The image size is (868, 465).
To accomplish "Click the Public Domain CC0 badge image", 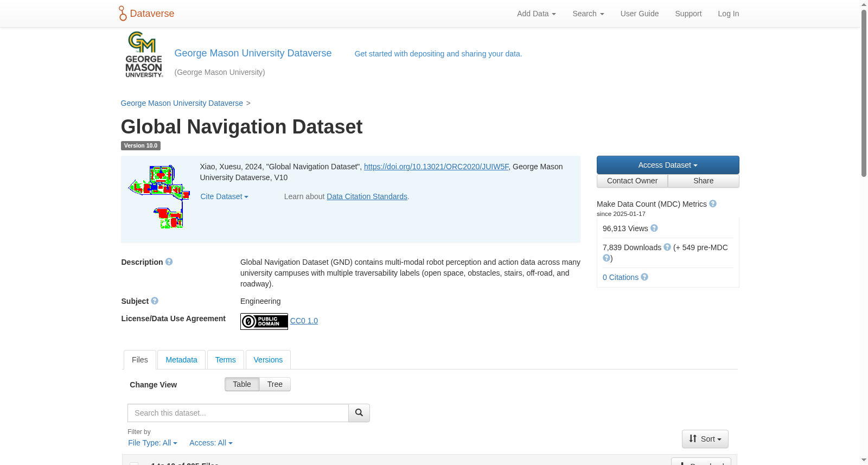I will tap(264, 321).
